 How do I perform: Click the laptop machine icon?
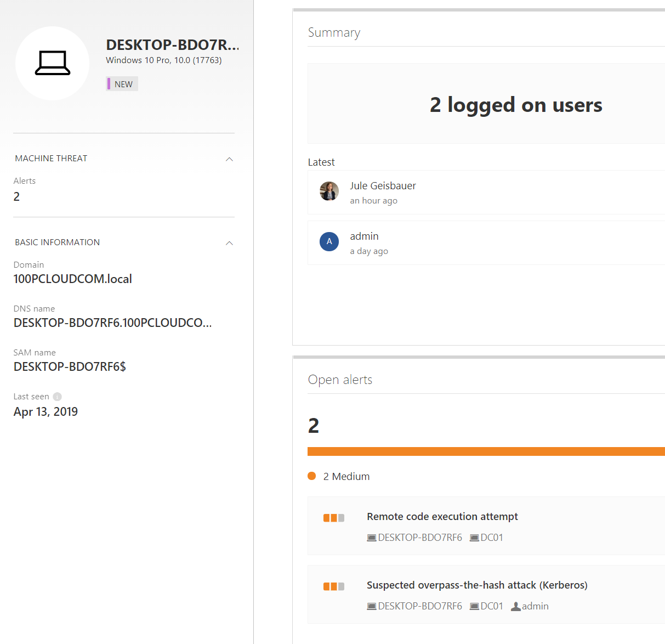click(x=53, y=63)
